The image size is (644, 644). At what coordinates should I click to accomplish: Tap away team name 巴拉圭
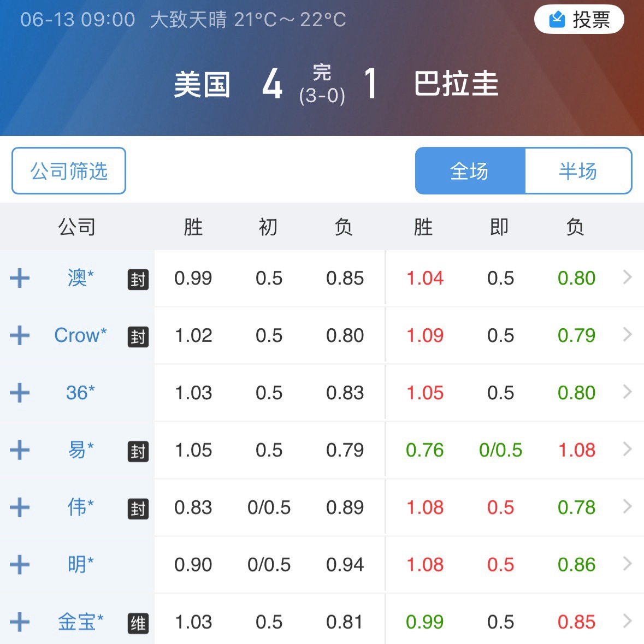456,84
